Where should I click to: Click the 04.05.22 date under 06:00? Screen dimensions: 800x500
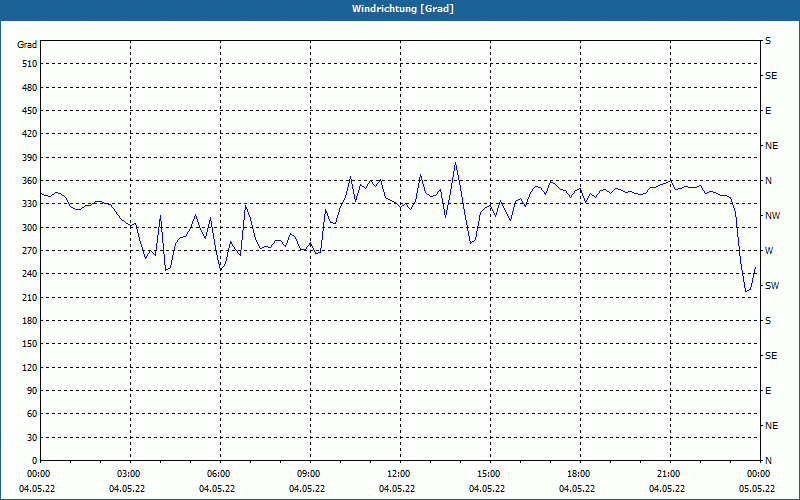217,489
